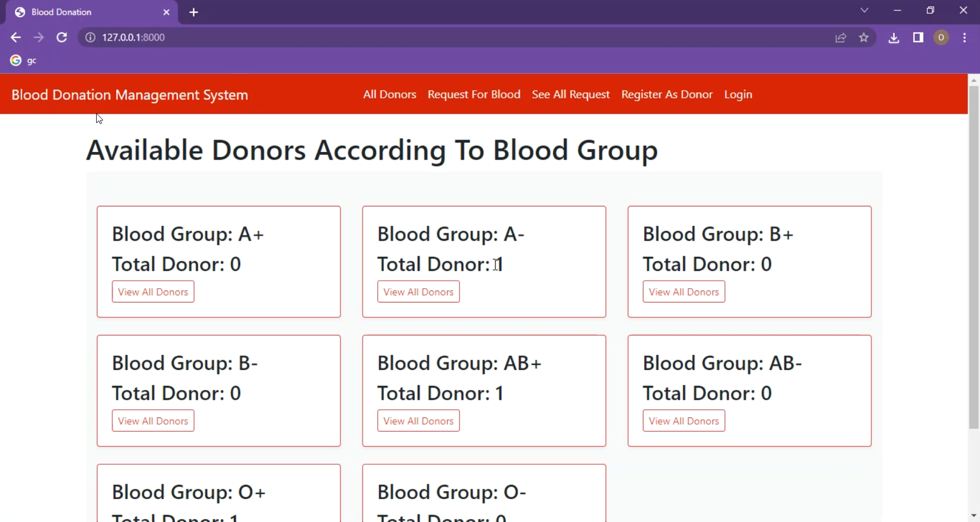Open the Google bookmark labeled gc
Screen dimensions: 980x522
point(23,61)
